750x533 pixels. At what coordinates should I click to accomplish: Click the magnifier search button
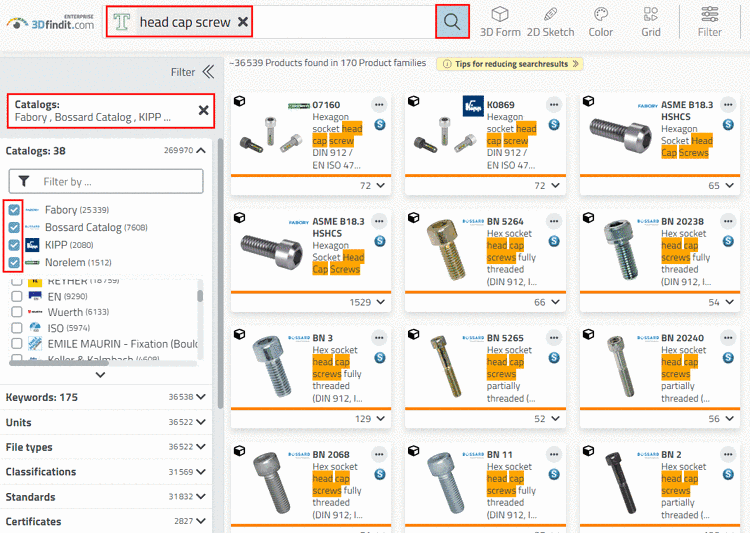point(452,21)
